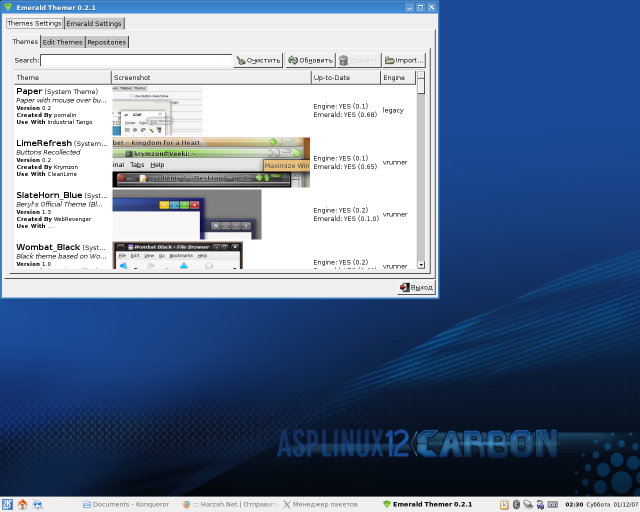Switch to the Edit Themes sub-tab
The image size is (640, 512).
pos(62,42)
